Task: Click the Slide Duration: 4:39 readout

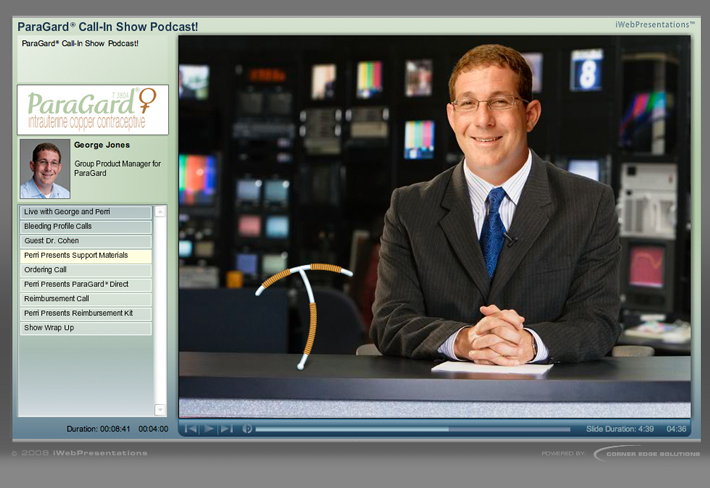Action: [619, 429]
